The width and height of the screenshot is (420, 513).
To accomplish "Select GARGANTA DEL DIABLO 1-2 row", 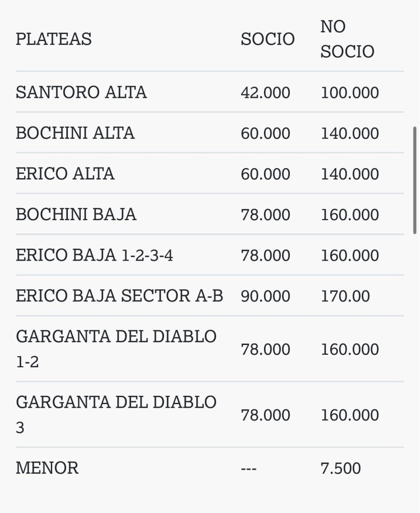I will coord(116,349).
